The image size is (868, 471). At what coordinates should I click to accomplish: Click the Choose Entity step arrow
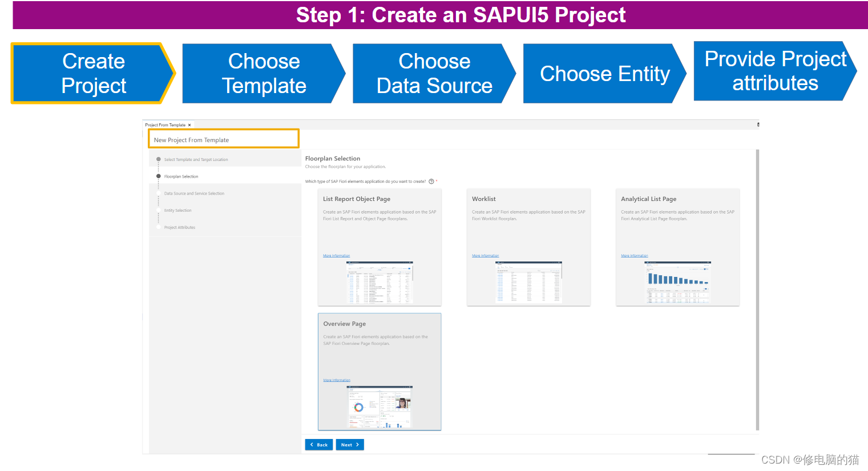click(605, 74)
